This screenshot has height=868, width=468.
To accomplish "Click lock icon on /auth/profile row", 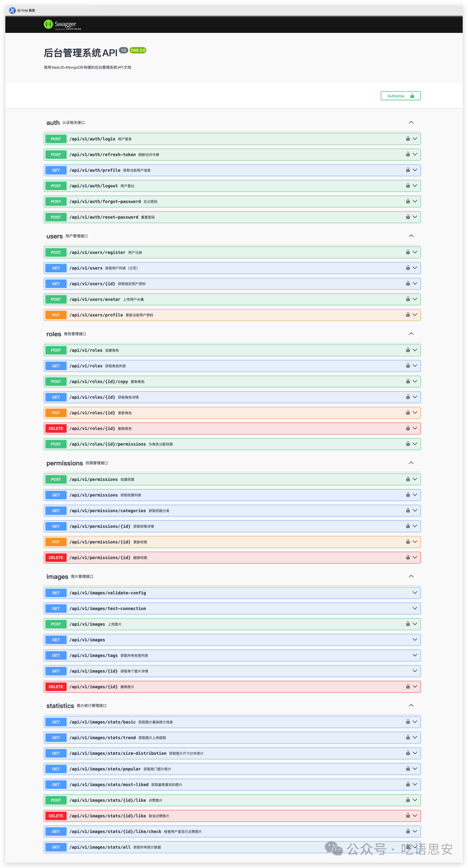I will 408,170.
